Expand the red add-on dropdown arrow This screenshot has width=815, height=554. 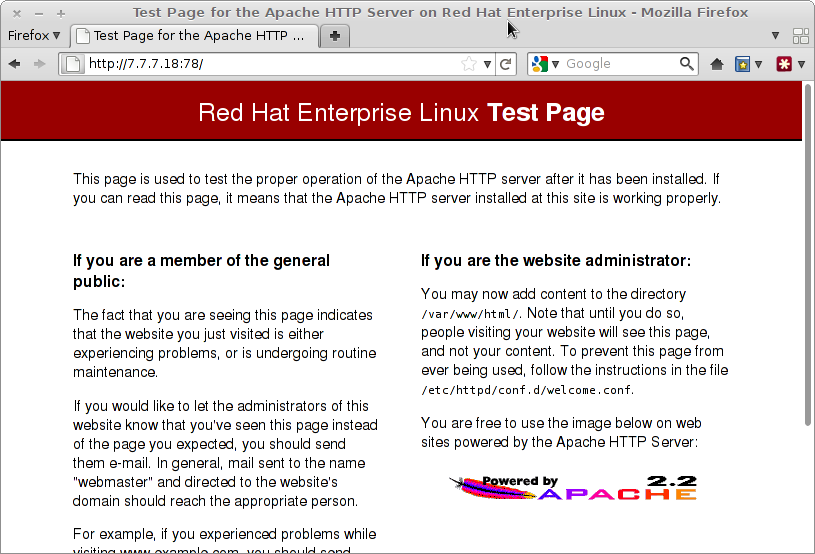point(801,64)
